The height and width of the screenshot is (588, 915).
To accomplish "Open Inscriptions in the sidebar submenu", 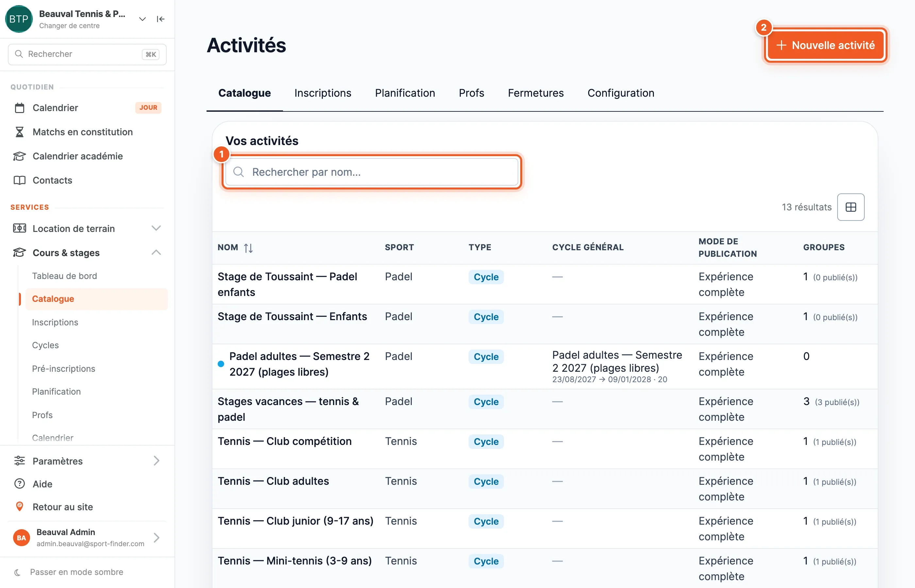I will click(x=55, y=322).
